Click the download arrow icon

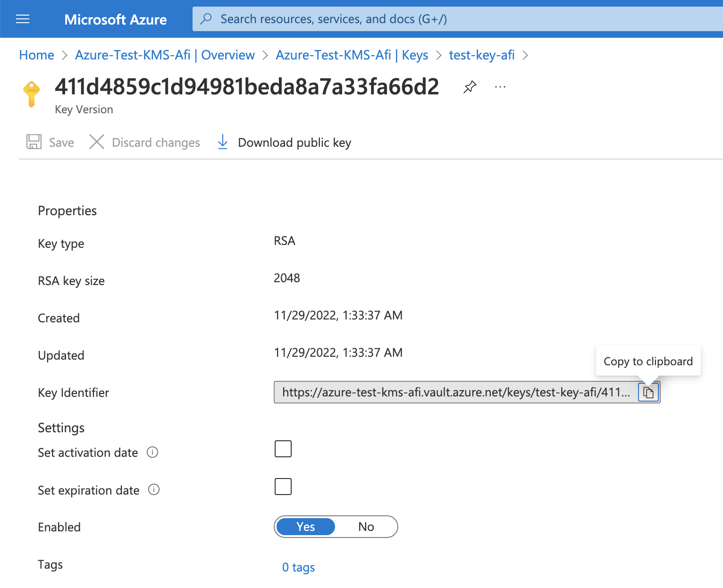pyautogui.click(x=223, y=142)
